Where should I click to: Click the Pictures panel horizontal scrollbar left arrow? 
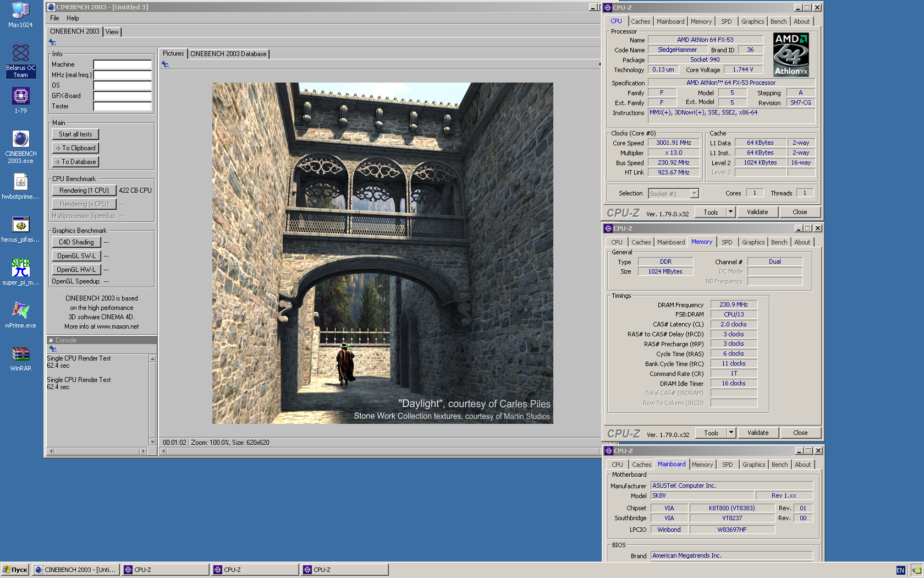pos(163,451)
